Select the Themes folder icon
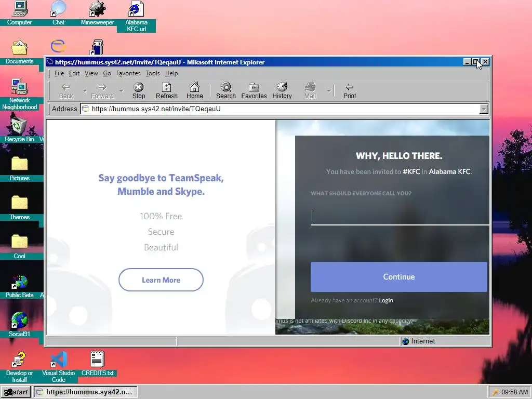532x399 pixels. 19,208
